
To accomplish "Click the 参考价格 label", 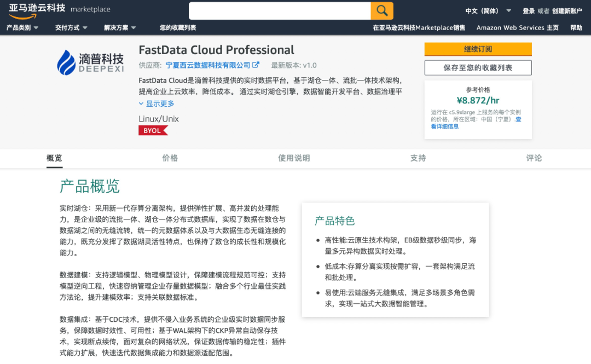I will coord(478,90).
